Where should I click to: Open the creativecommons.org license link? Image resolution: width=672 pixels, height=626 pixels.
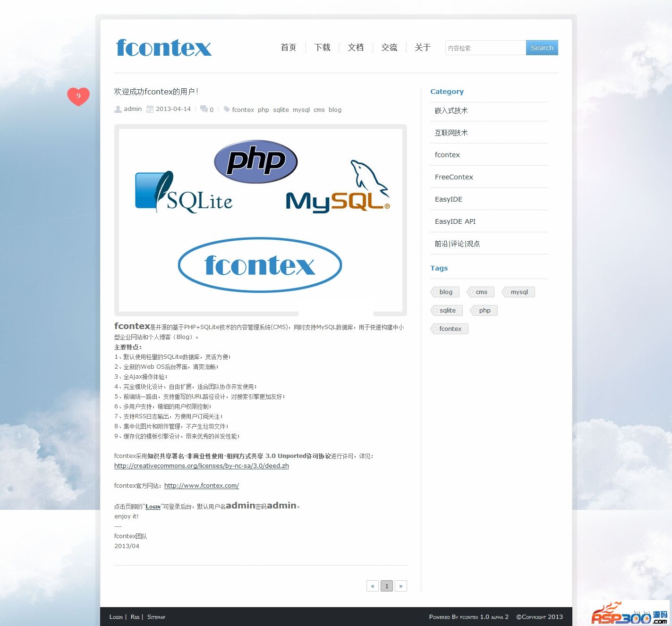click(202, 466)
